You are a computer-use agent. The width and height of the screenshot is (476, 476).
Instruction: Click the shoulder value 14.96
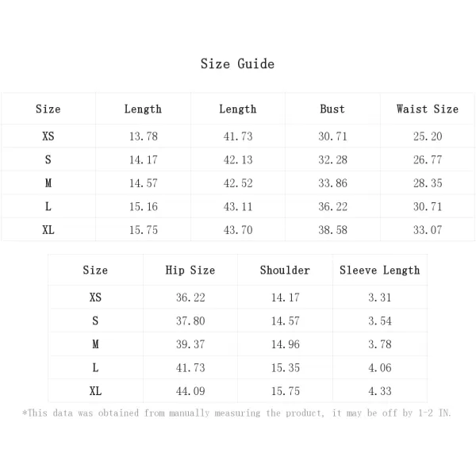[286, 344]
